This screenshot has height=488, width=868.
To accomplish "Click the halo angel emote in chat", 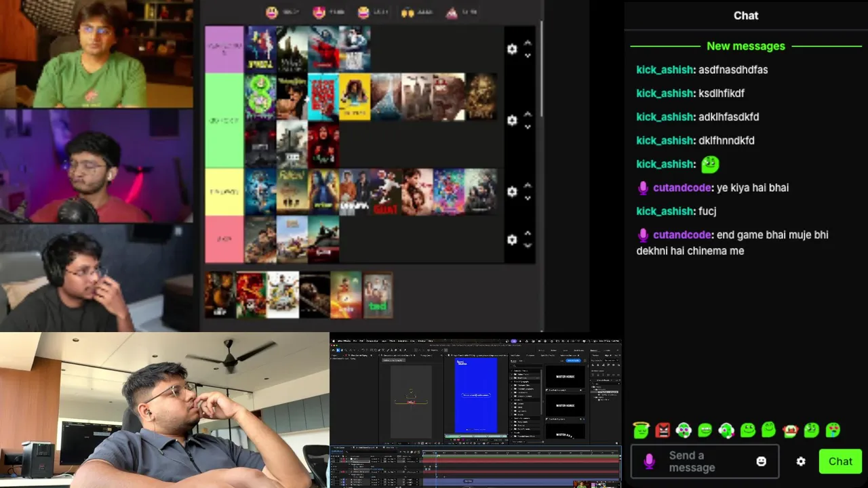I will pos(641,430).
